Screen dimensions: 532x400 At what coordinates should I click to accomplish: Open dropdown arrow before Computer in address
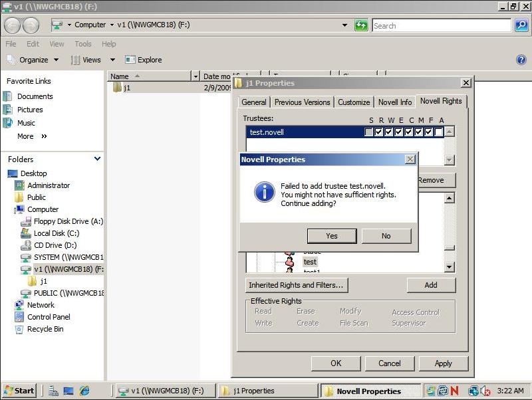click(69, 25)
